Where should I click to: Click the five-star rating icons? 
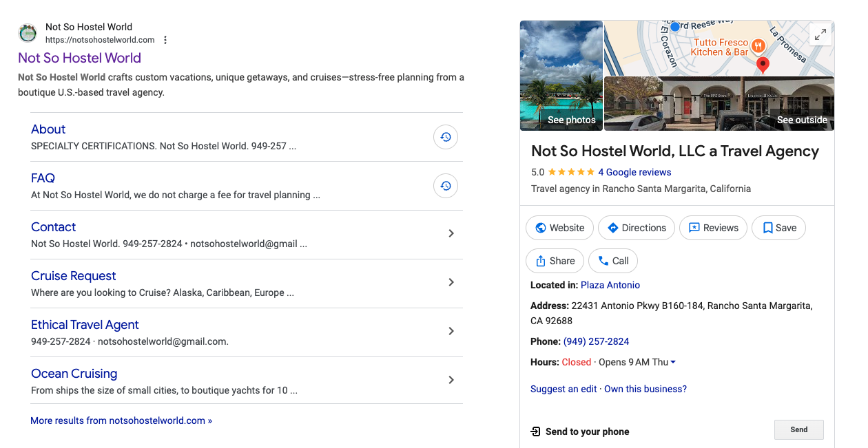pos(571,172)
